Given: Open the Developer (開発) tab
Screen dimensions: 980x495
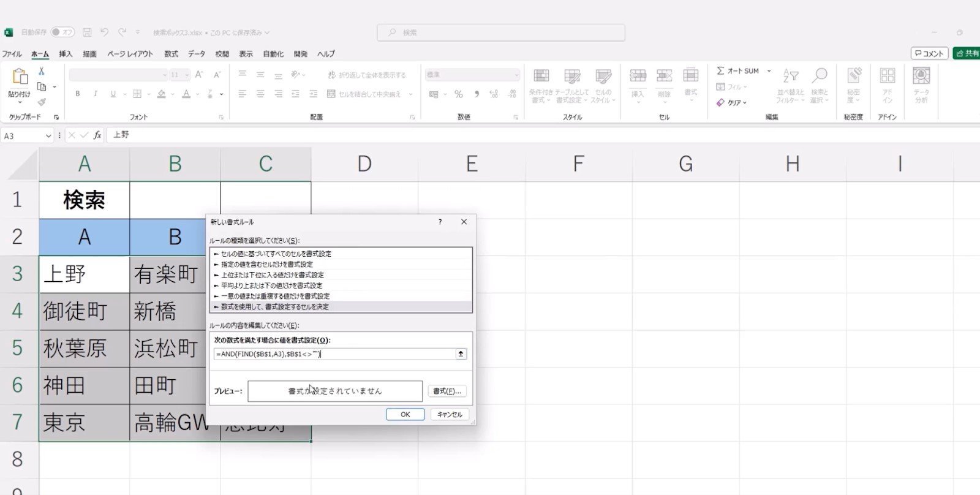Looking at the screenshot, I should point(300,54).
